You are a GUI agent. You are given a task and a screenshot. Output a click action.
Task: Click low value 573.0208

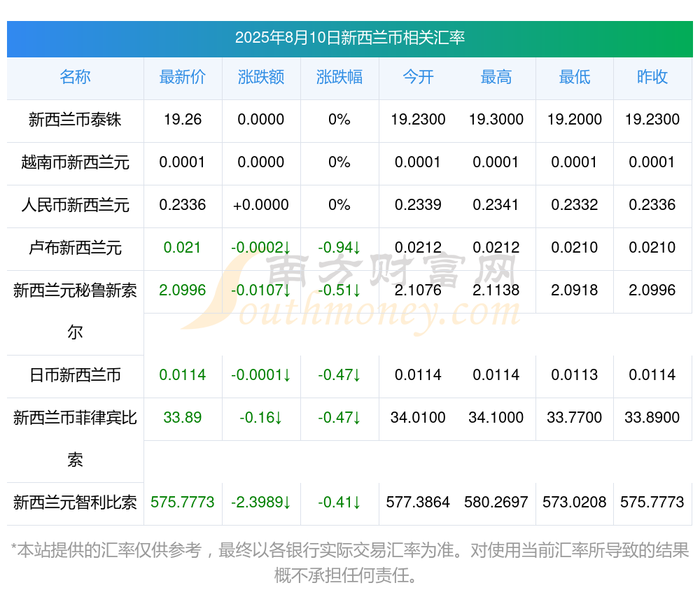coord(575,503)
